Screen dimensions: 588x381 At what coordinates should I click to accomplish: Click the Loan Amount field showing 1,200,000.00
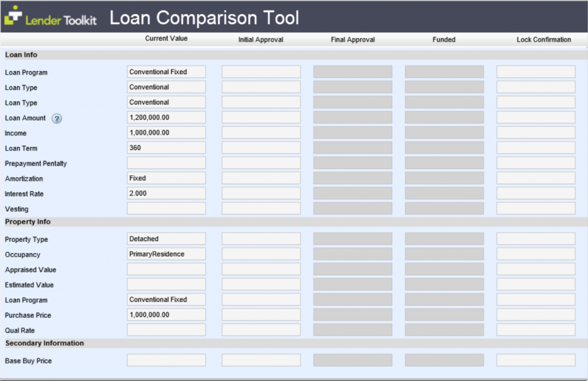pos(166,117)
